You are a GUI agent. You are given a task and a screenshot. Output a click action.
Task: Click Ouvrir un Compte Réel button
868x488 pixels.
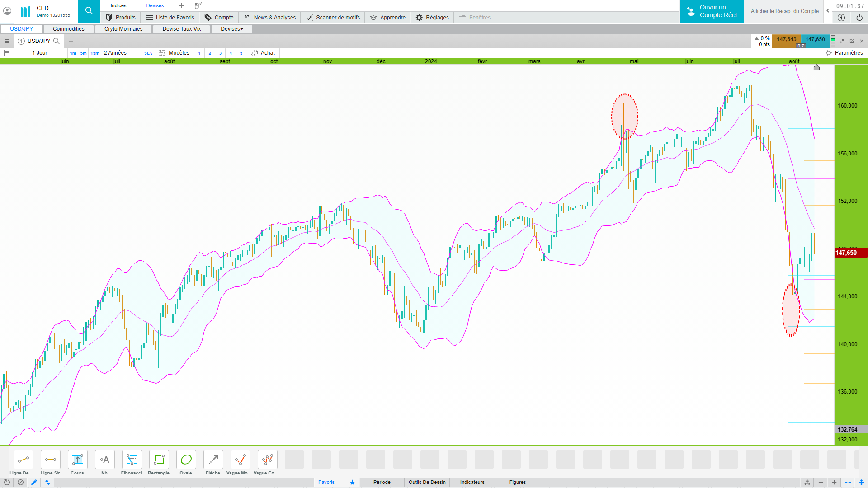click(712, 11)
